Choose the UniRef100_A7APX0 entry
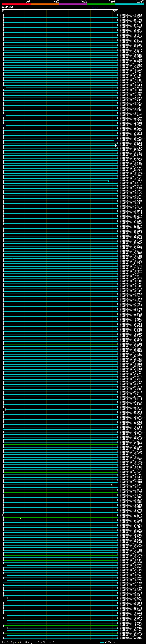The width and height of the screenshot is (146, 644). pos(131,188)
